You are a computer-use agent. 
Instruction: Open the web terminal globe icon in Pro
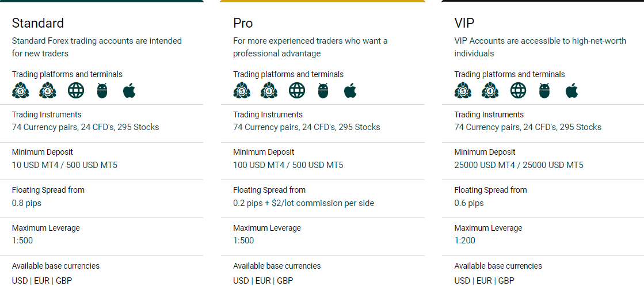pyautogui.click(x=297, y=90)
